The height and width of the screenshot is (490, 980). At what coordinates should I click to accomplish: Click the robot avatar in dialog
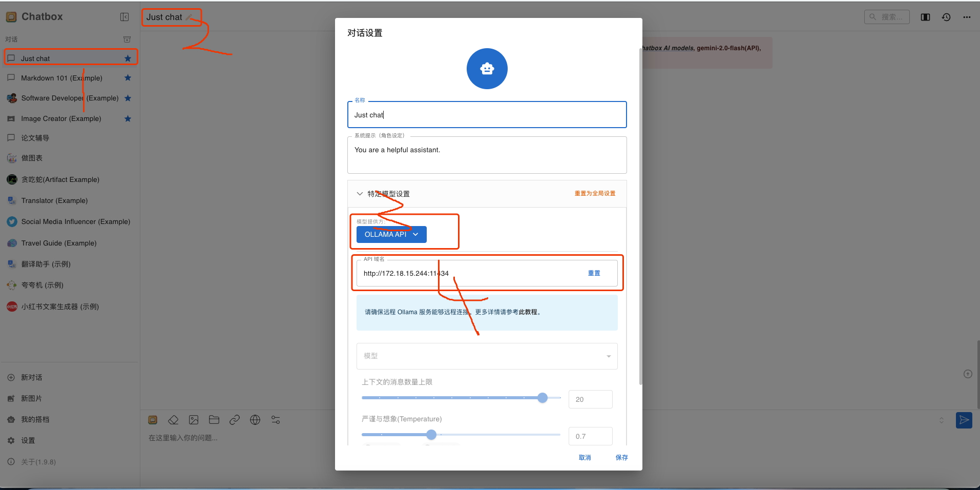tap(487, 69)
